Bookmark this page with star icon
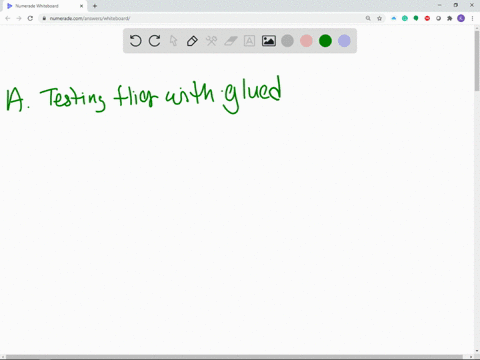Image resolution: width=480 pixels, height=360 pixels. [x=379, y=18]
